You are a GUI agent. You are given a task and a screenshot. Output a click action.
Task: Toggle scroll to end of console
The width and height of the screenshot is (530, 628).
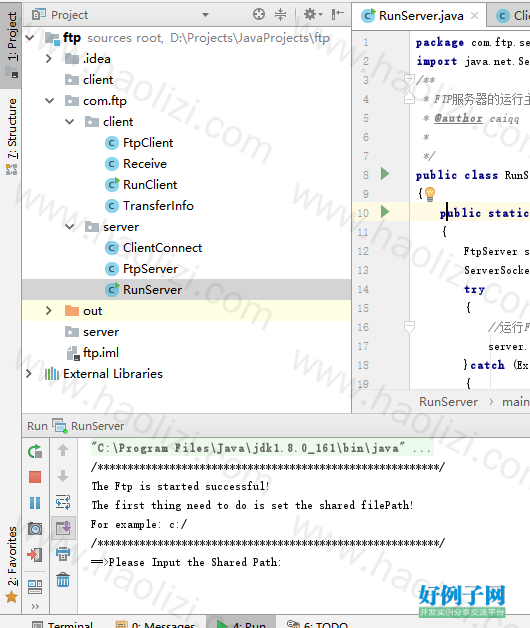[x=63, y=528]
